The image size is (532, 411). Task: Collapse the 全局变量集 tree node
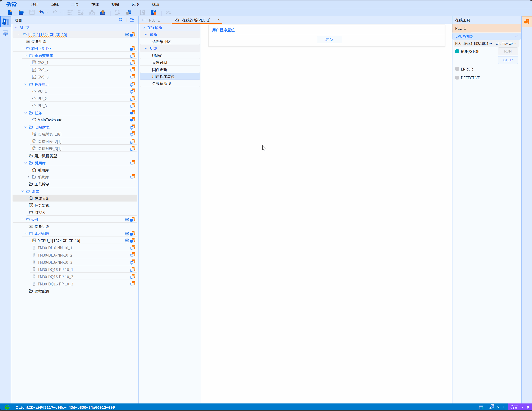(x=26, y=56)
